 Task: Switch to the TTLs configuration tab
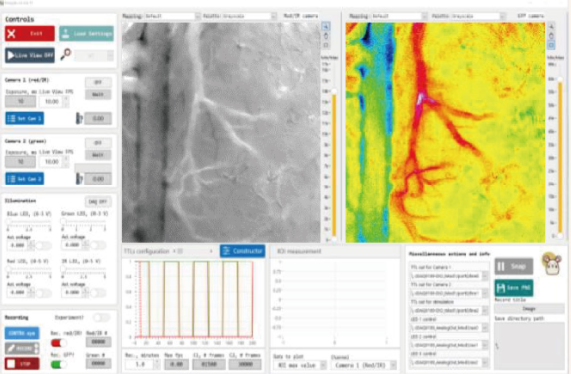click(x=147, y=251)
